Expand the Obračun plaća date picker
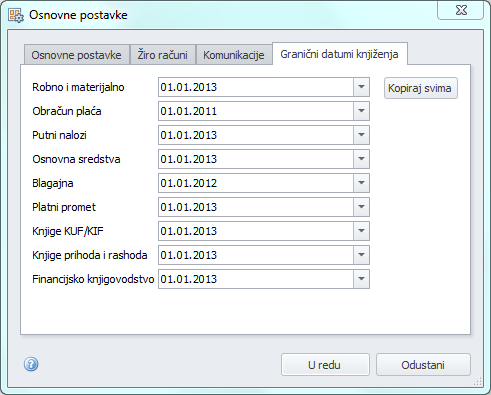The image size is (491, 395). coord(361,111)
